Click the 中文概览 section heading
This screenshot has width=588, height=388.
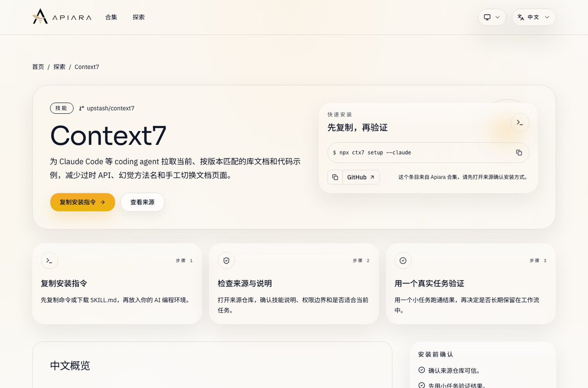coord(70,366)
